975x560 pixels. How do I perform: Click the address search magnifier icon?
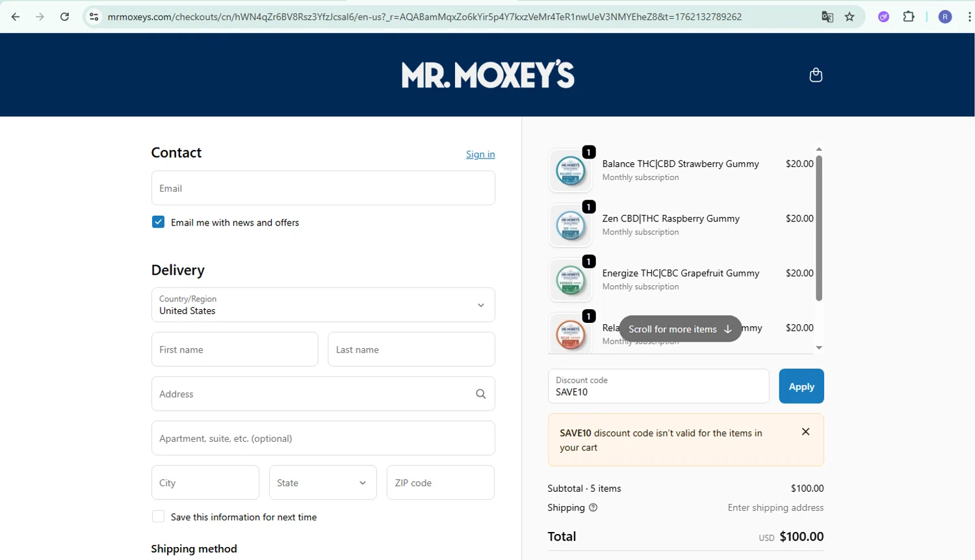click(x=480, y=394)
